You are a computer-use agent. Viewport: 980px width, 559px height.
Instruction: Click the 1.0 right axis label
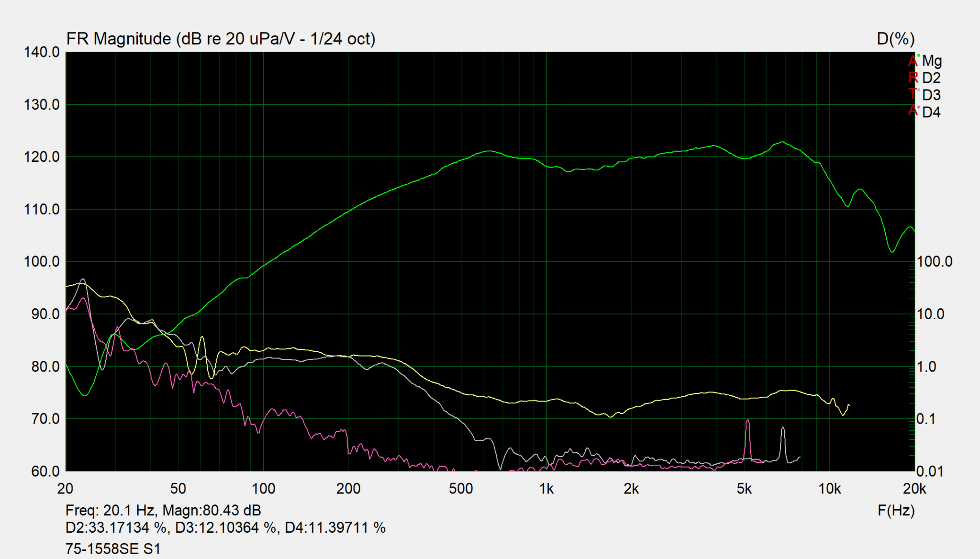(x=927, y=367)
